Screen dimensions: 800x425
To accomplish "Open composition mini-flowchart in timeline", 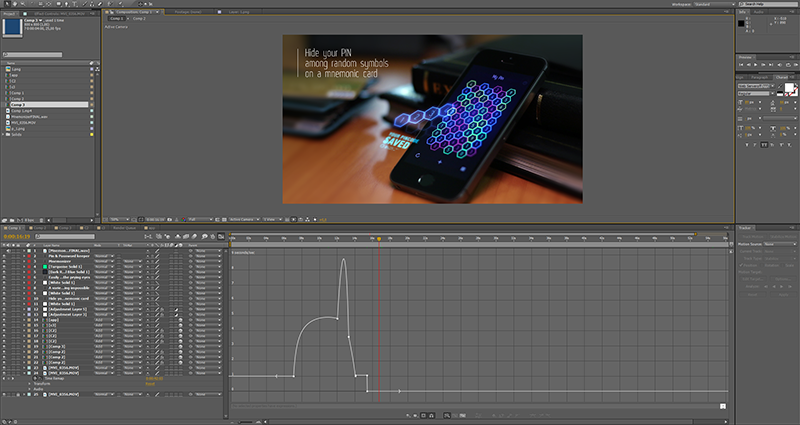I will (x=148, y=237).
